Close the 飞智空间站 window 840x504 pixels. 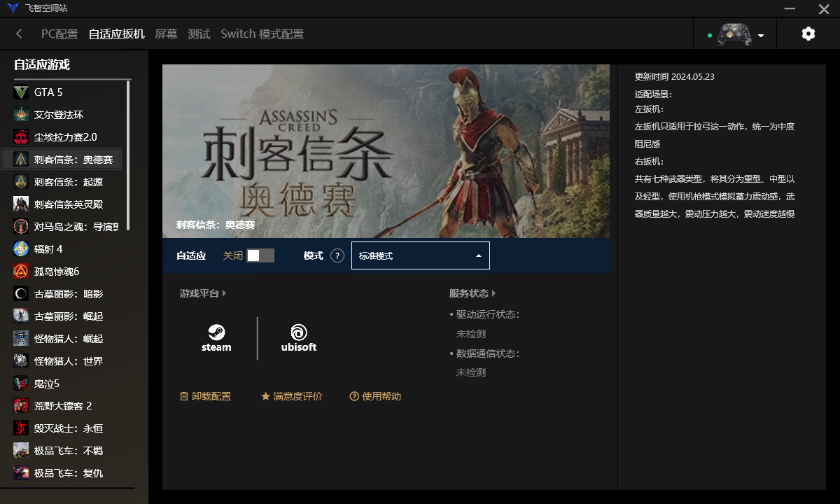(824, 8)
